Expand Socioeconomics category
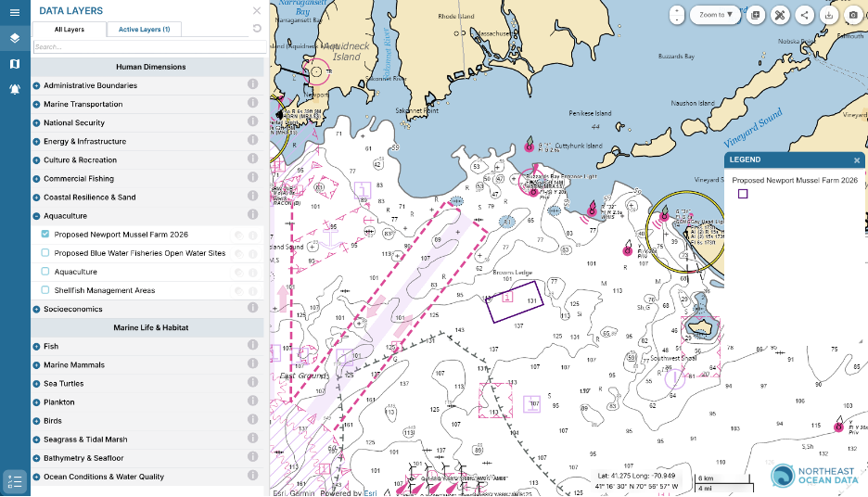This screenshot has height=497, width=868. pyautogui.click(x=36, y=310)
